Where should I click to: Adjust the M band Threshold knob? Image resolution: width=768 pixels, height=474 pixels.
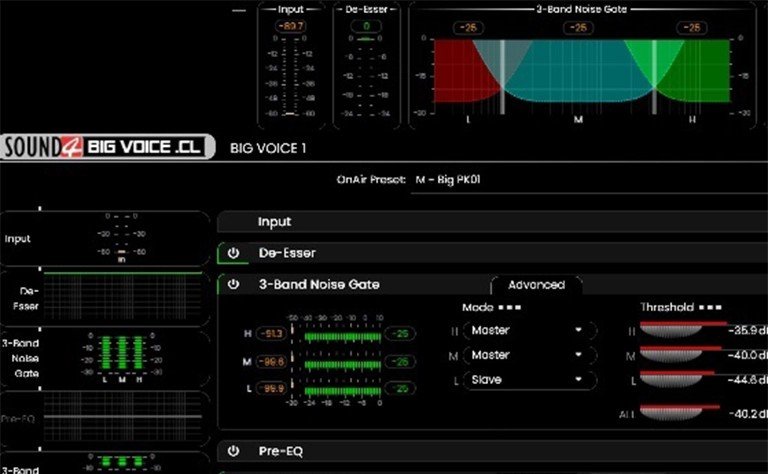tap(671, 354)
